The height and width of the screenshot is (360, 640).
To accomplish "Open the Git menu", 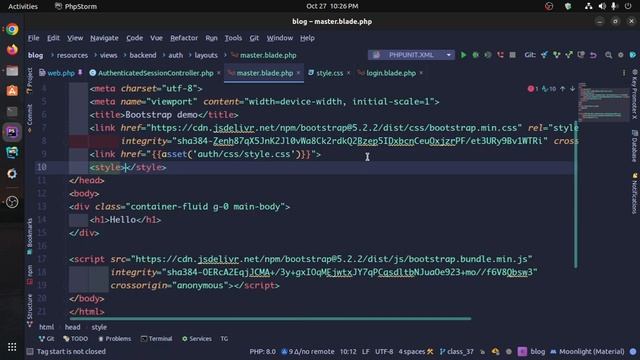I will (254, 38).
